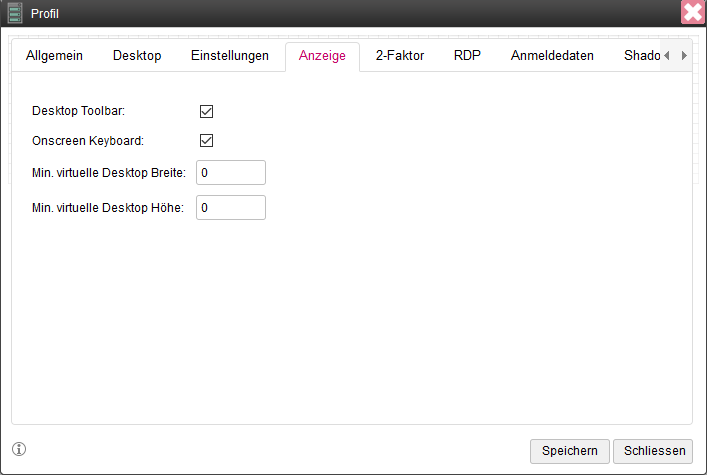This screenshot has height=475, width=707.
Task: Click the Schliessen button
Action: pos(653,451)
